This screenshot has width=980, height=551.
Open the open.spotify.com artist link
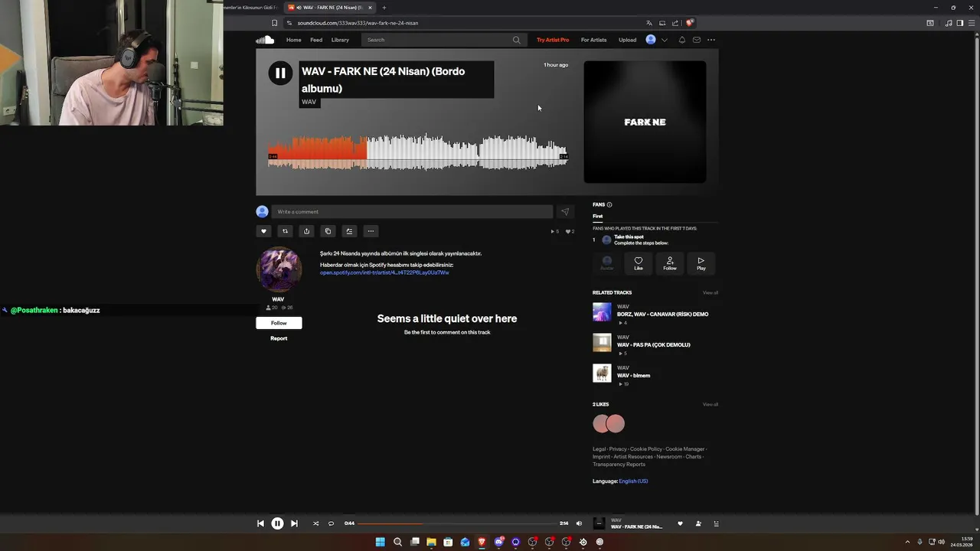click(384, 272)
